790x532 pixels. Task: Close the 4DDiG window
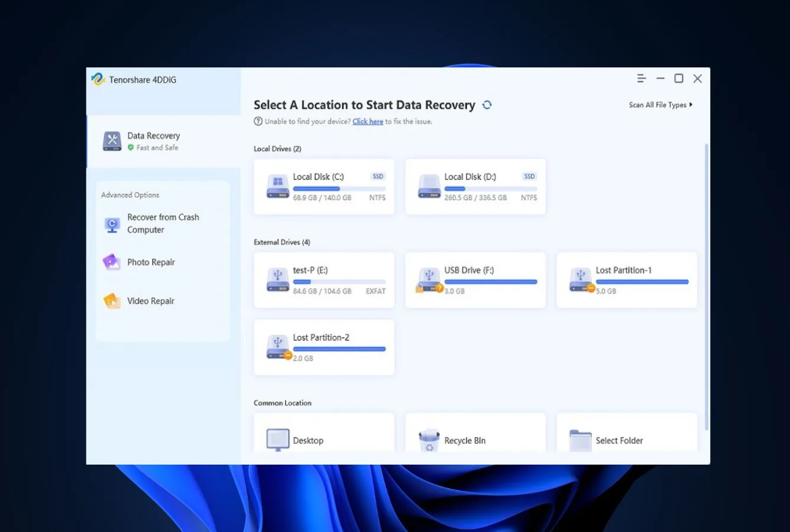(698, 79)
